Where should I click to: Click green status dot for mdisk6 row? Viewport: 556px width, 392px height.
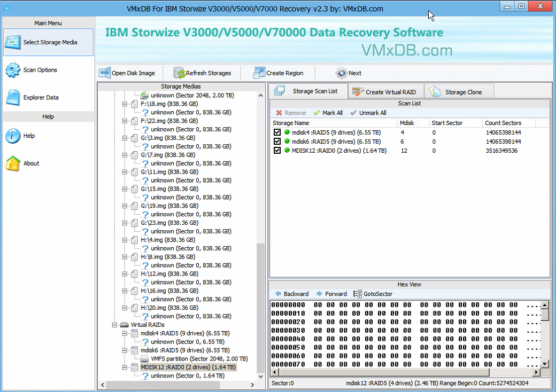coord(287,142)
